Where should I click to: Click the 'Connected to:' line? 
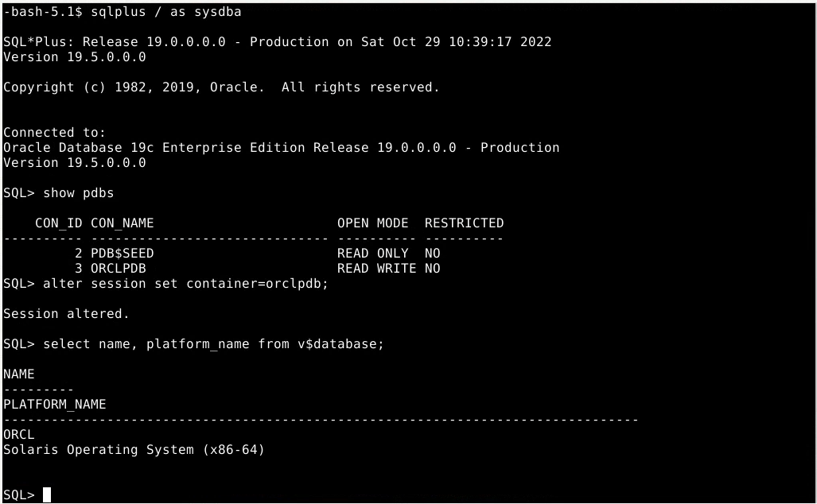pyautogui.click(x=54, y=133)
